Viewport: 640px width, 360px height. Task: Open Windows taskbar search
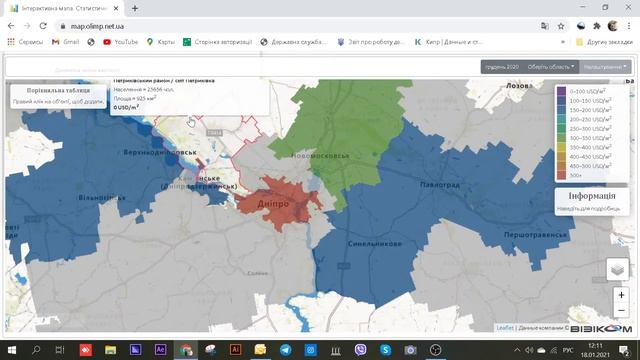36,350
